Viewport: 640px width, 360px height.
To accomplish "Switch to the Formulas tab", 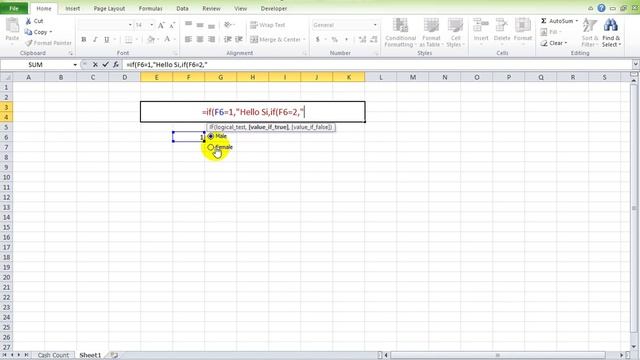I will (x=151, y=9).
